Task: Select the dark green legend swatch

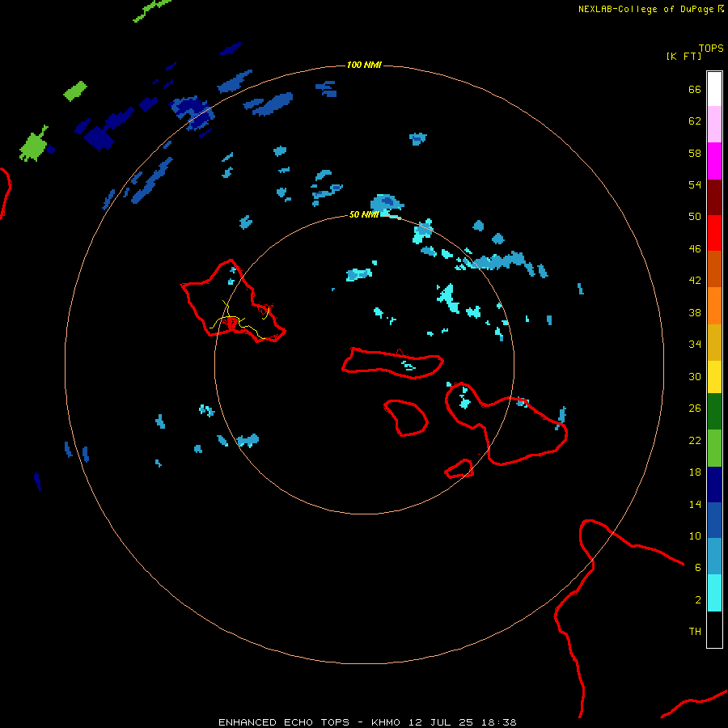Action: [x=714, y=412]
